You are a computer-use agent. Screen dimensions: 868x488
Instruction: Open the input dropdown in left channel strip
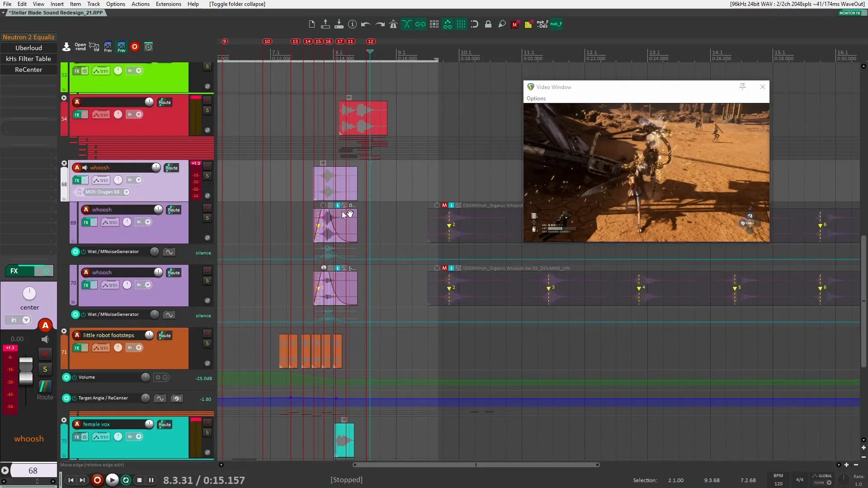(x=26, y=320)
